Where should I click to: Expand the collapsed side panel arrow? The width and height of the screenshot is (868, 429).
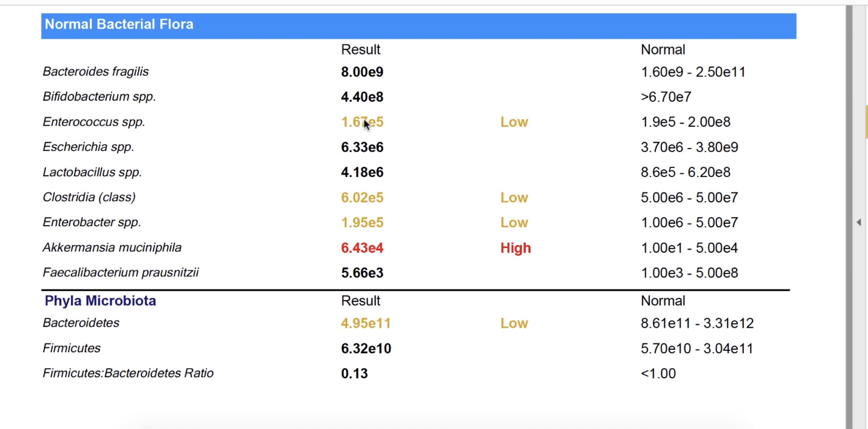tap(859, 222)
